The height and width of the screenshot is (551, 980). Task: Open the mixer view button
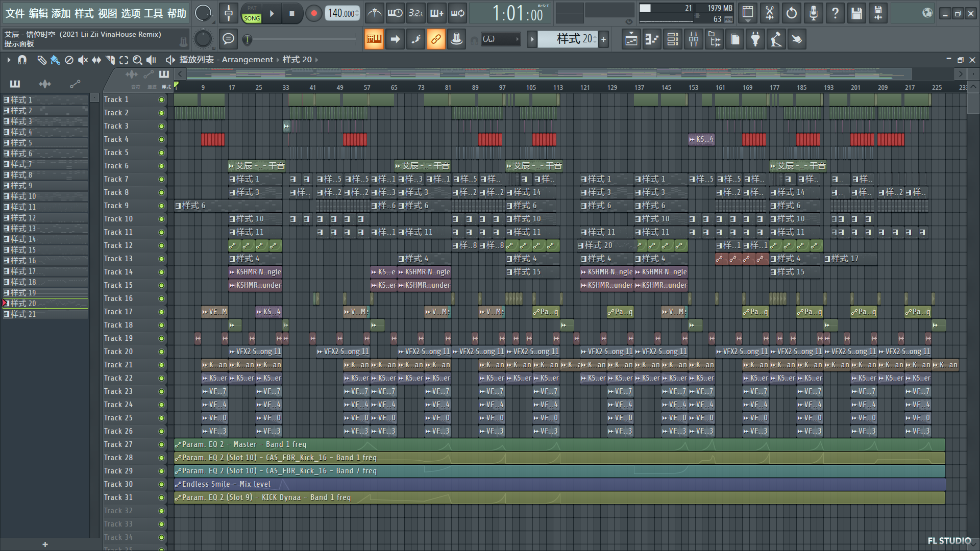click(694, 39)
